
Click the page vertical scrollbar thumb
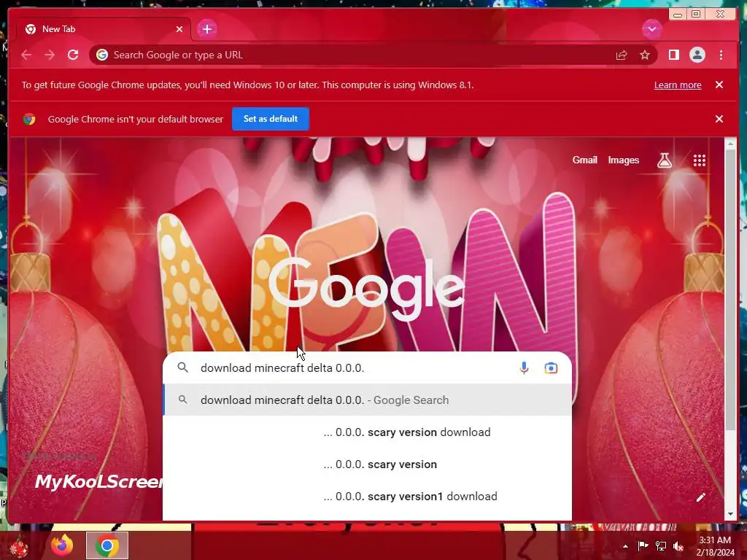click(730, 289)
